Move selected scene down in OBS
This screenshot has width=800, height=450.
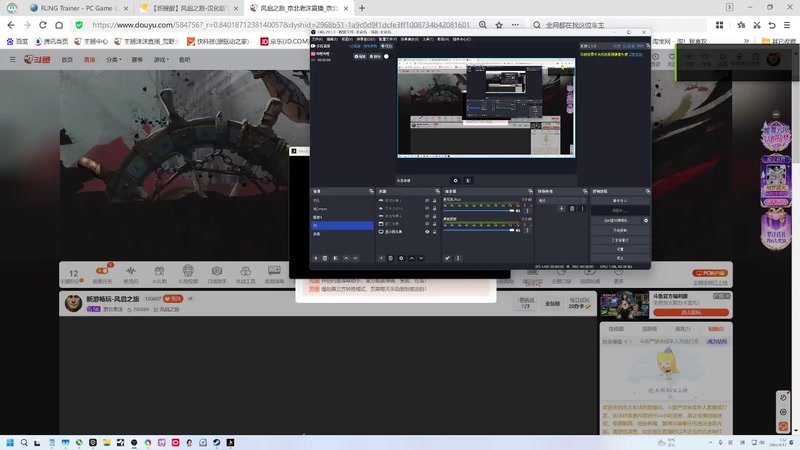[x=356, y=258]
